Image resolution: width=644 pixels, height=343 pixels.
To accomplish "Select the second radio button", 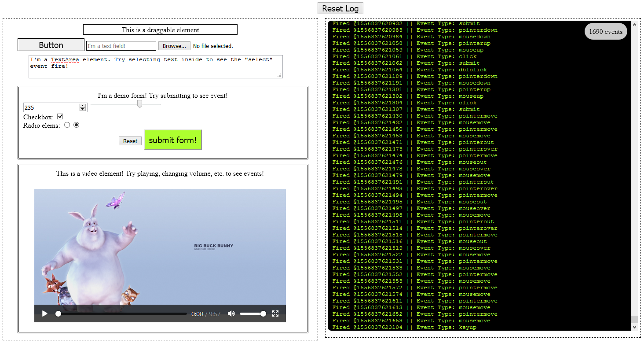I will 77,125.
